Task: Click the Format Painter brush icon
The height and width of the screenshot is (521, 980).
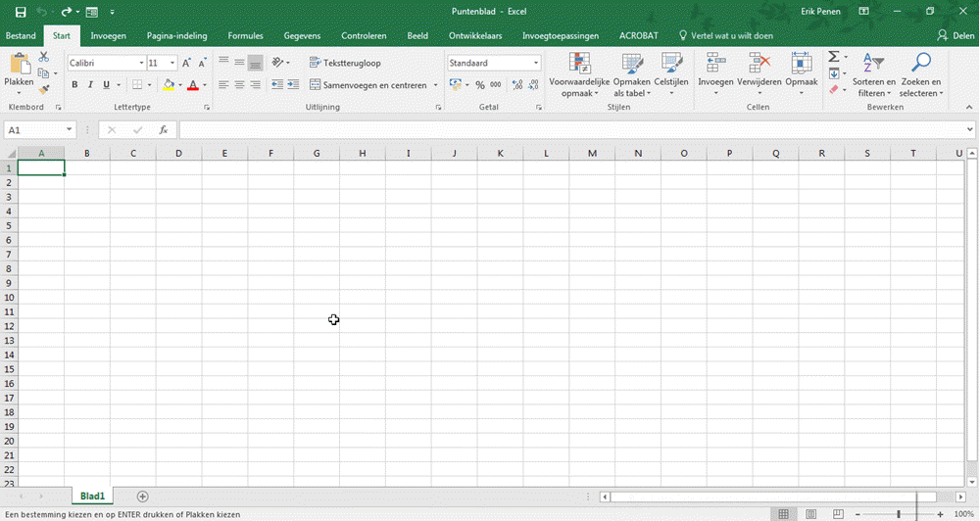Action: pyautogui.click(x=44, y=90)
